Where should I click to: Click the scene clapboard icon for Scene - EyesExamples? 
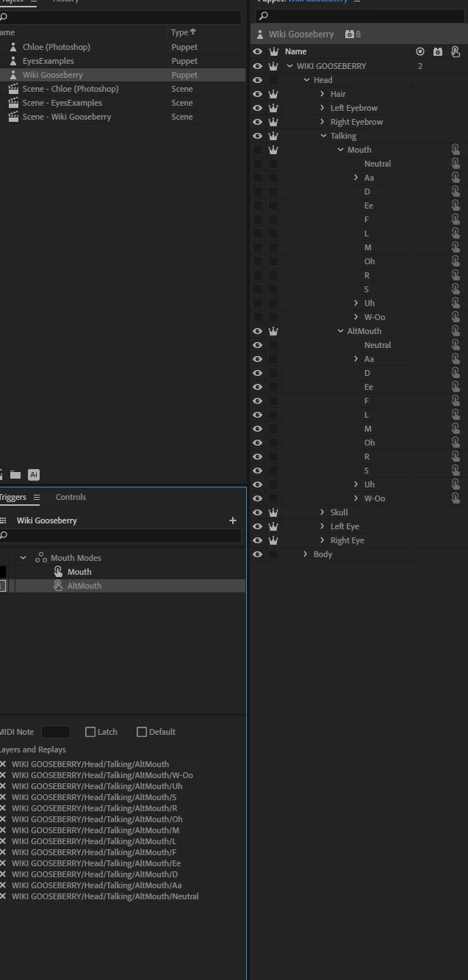pyautogui.click(x=13, y=103)
